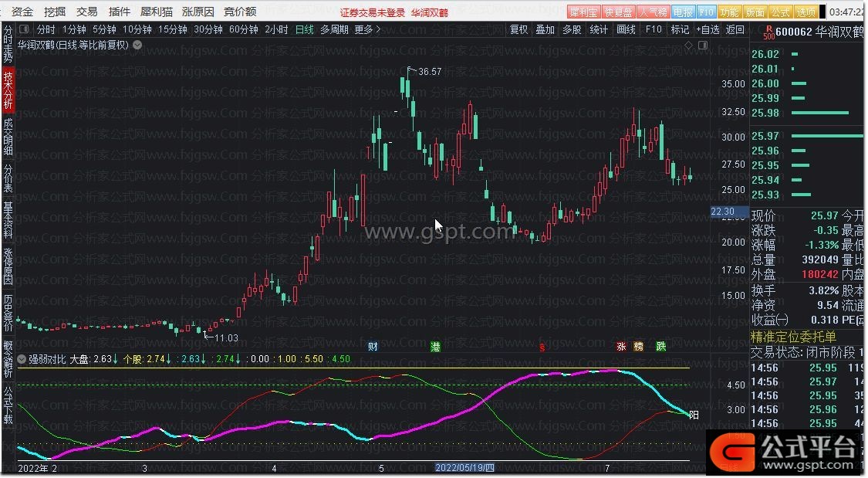Open the 分价表 sidebar tab
This screenshot has height=478, width=868.
[8, 178]
